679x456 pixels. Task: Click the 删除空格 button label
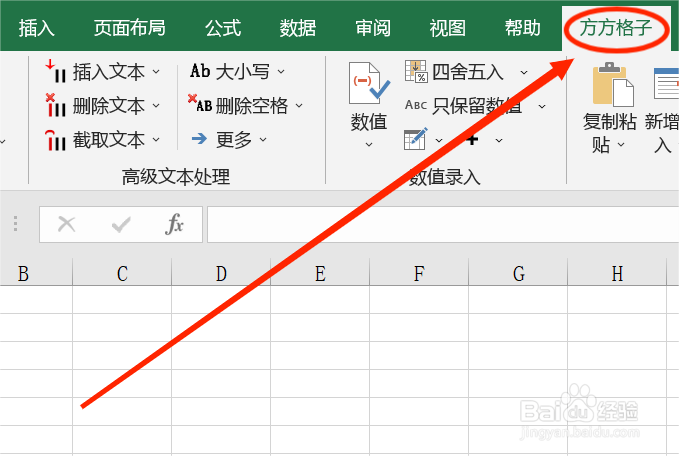click(x=252, y=106)
